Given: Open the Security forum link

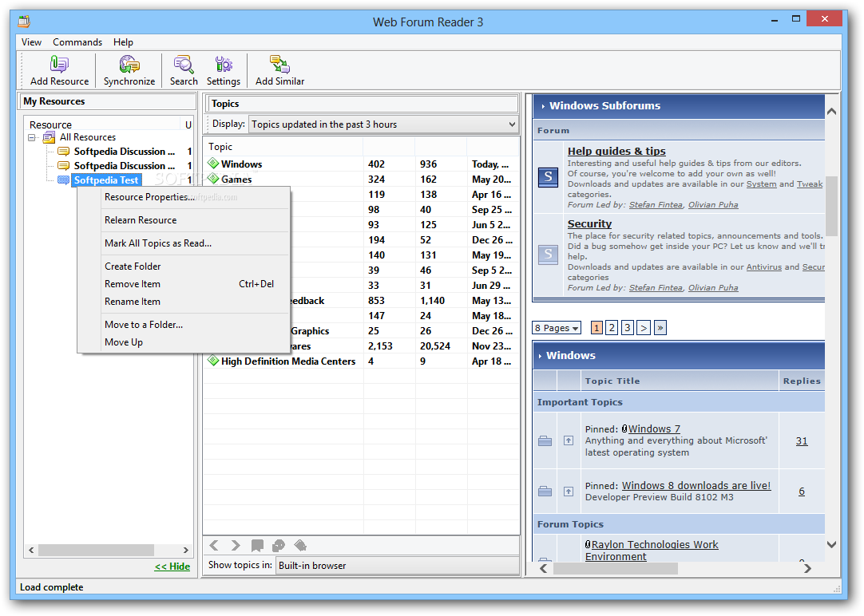Looking at the screenshot, I should [x=589, y=224].
